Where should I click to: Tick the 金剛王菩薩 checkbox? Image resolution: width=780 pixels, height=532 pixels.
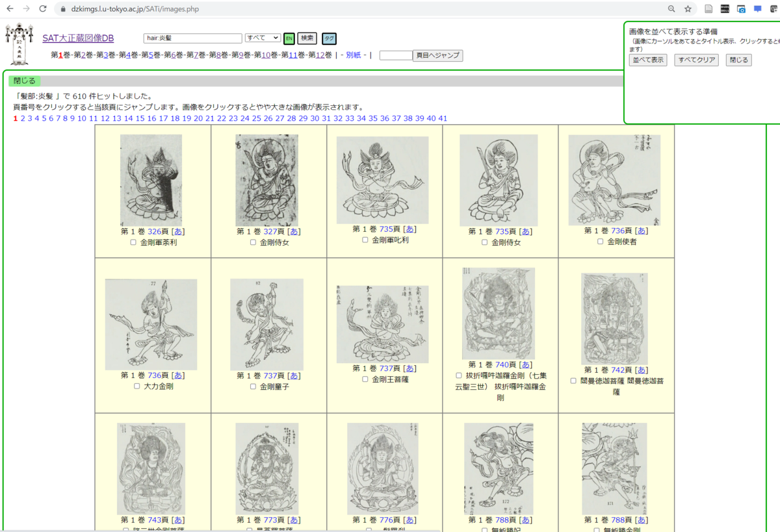coord(365,379)
